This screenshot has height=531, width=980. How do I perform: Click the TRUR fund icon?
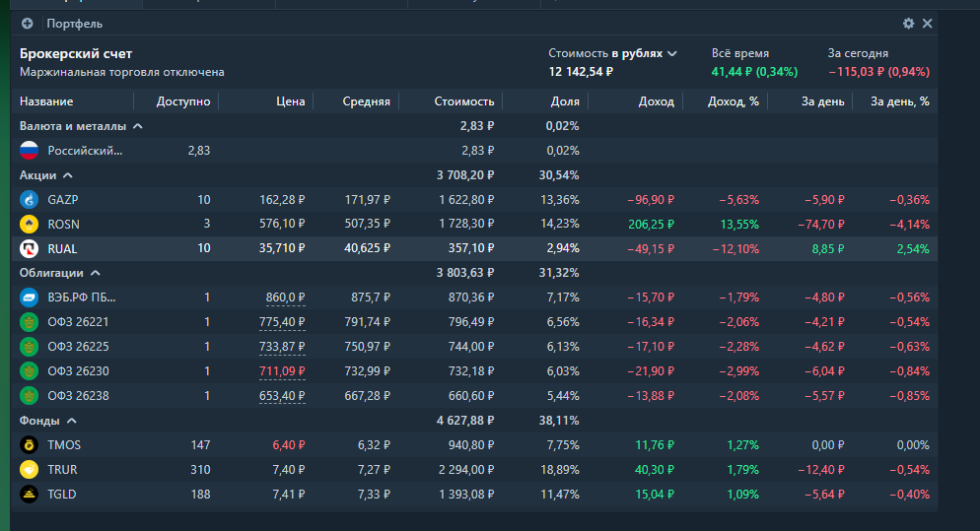point(29,469)
